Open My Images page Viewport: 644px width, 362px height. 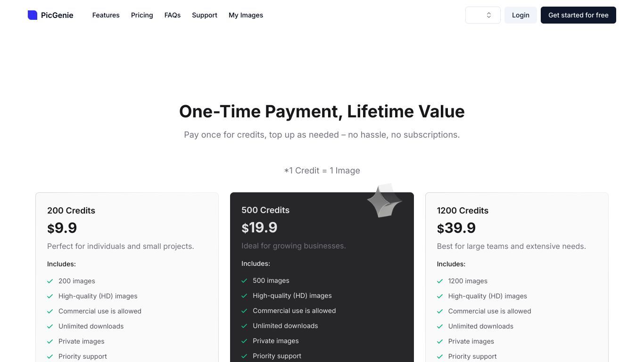(x=246, y=15)
